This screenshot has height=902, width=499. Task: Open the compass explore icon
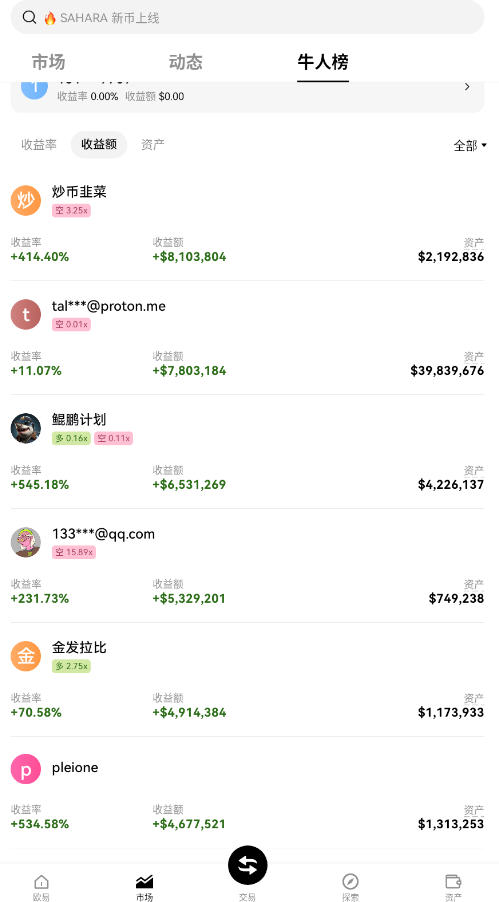pos(350,881)
